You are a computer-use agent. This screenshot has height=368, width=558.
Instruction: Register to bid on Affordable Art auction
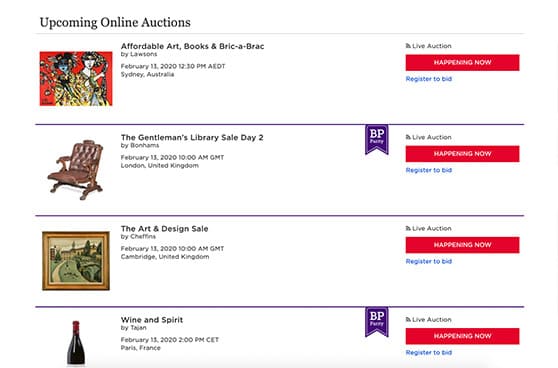pos(429,79)
